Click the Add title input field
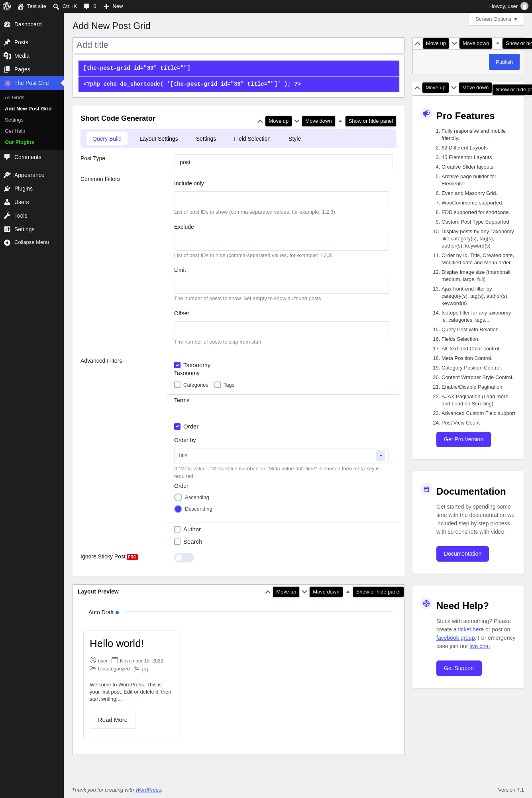532x798 pixels. click(238, 45)
